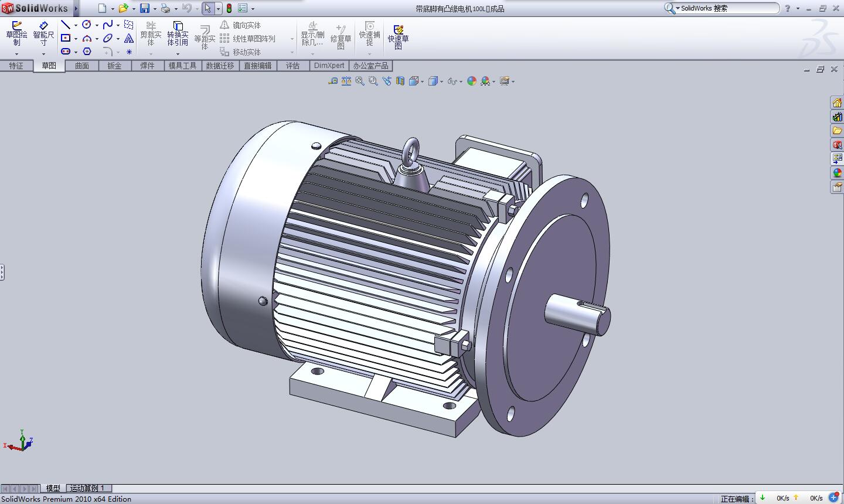Screen dimensions: 844x504
Task: Select the Circle sketch tool
Action: click(87, 25)
